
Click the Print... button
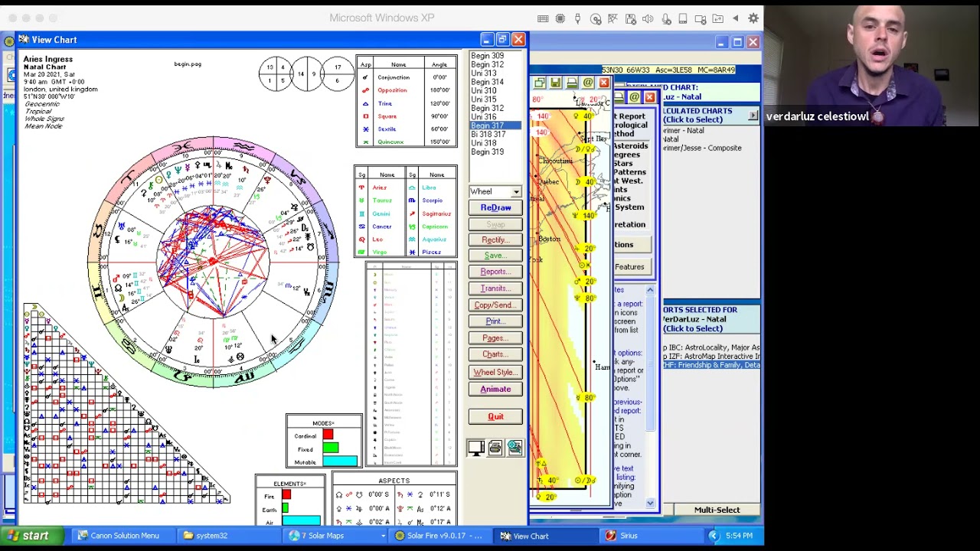pyautogui.click(x=495, y=321)
